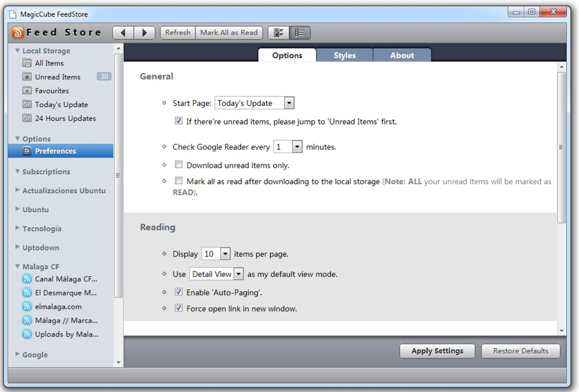The width and height of the screenshot is (579, 392).
Task: Click the Favourites star icon
Action: tap(27, 91)
